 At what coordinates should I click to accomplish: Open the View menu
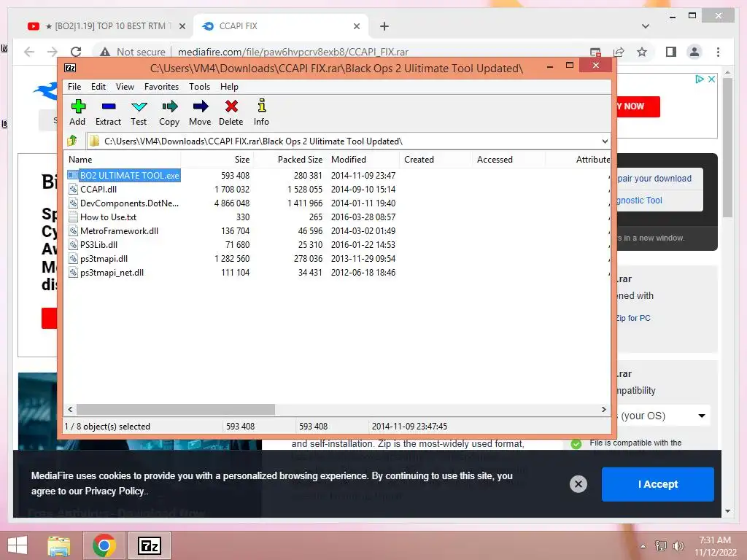(x=125, y=87)
